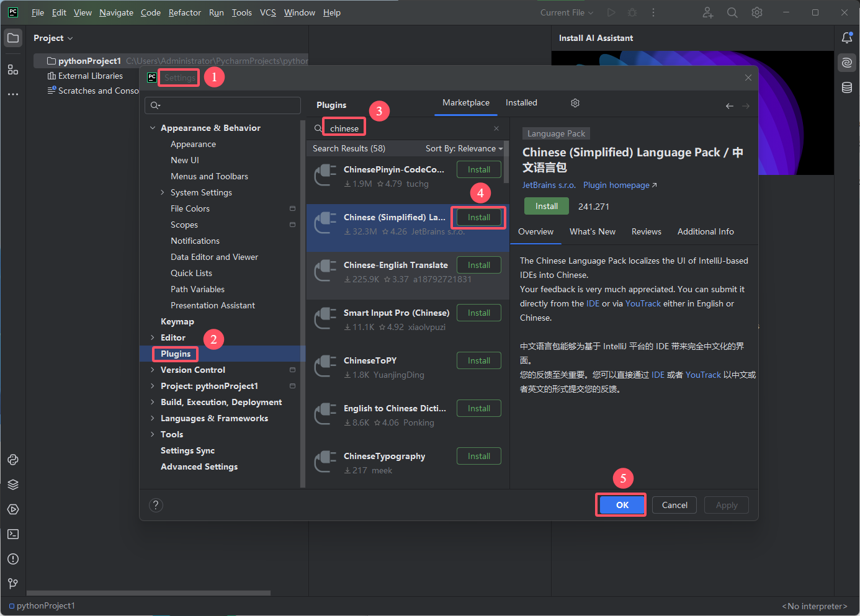Open the Terminal tool window icon
The image size is (860, 616).
pyautogui.click(x=13, y=534)
